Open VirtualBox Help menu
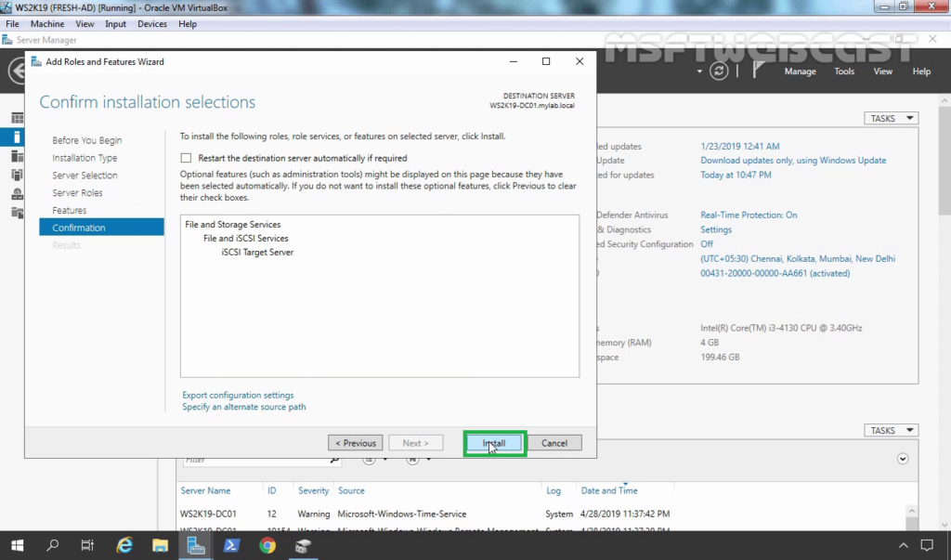 point(188,23)
